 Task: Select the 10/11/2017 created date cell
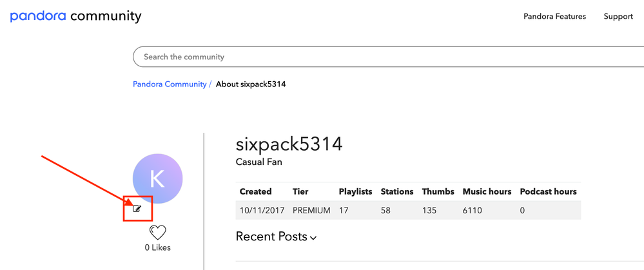pos(262,211)
